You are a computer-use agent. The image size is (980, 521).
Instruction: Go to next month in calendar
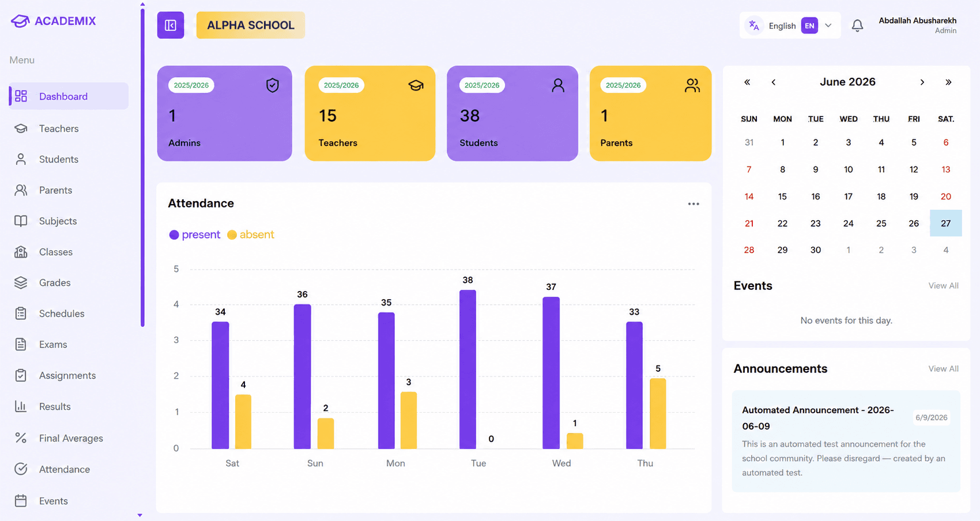tap(922, 82)
